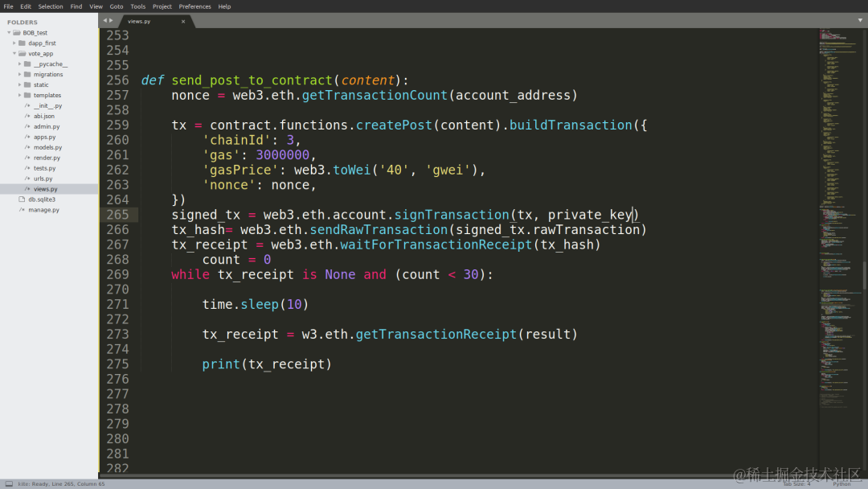Open apps.py in the sidebar

[x=44, y=138]
